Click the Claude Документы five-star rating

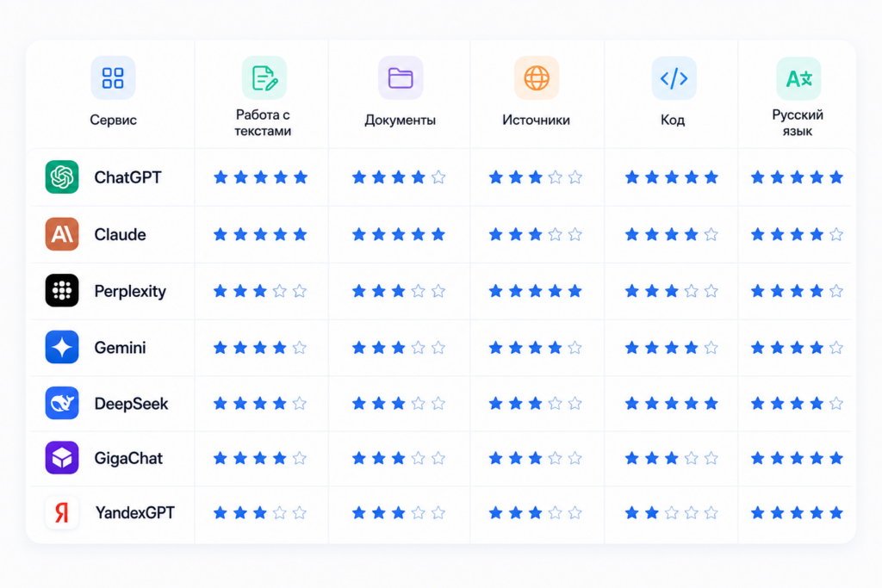399,234
